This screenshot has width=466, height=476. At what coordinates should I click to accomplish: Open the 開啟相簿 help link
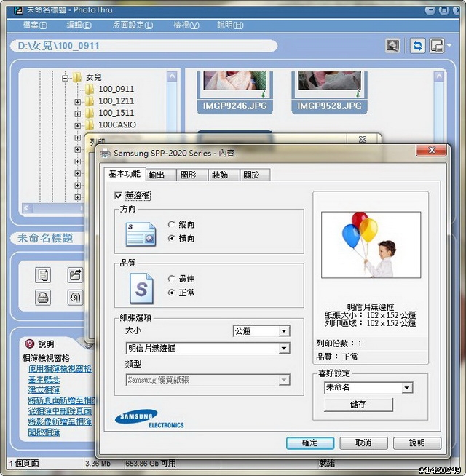pyautogui.click(x=44, y=432)
